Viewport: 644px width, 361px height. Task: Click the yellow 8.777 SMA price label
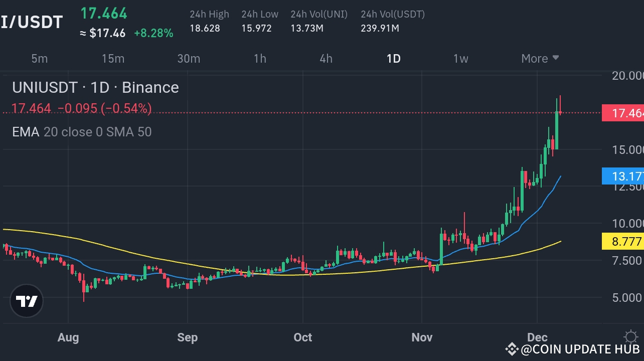(622, 242)
